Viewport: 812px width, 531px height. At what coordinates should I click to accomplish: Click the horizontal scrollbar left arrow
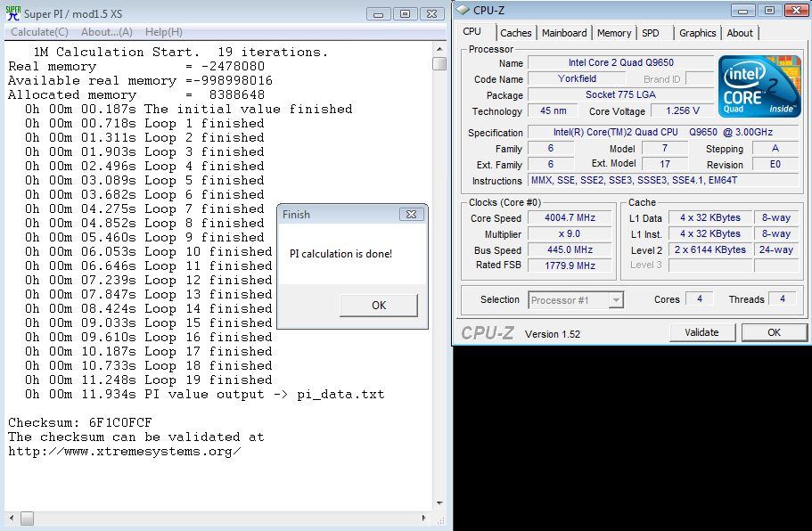point(12,518)
